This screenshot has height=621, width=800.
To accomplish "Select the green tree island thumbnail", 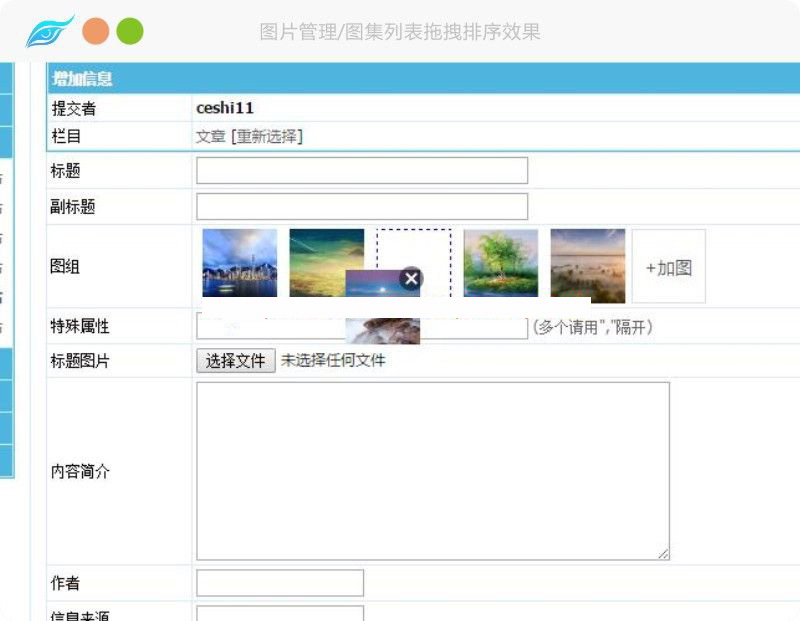I will 501,263.
